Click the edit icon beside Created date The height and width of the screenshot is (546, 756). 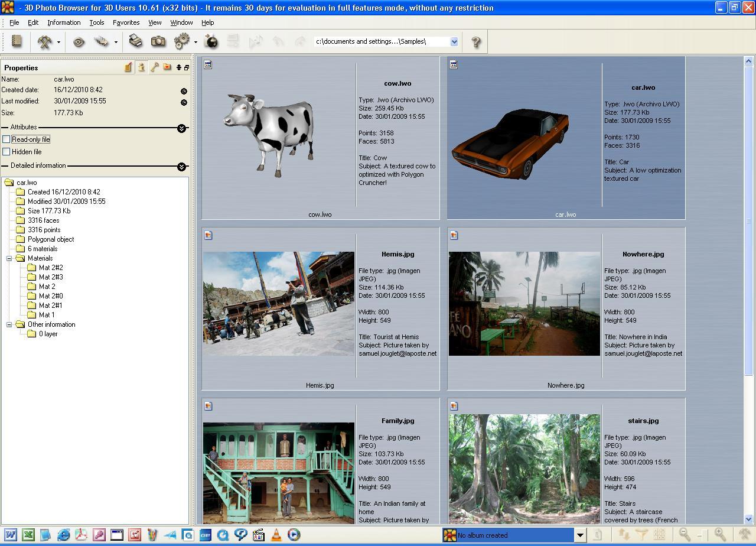(184, 91)
